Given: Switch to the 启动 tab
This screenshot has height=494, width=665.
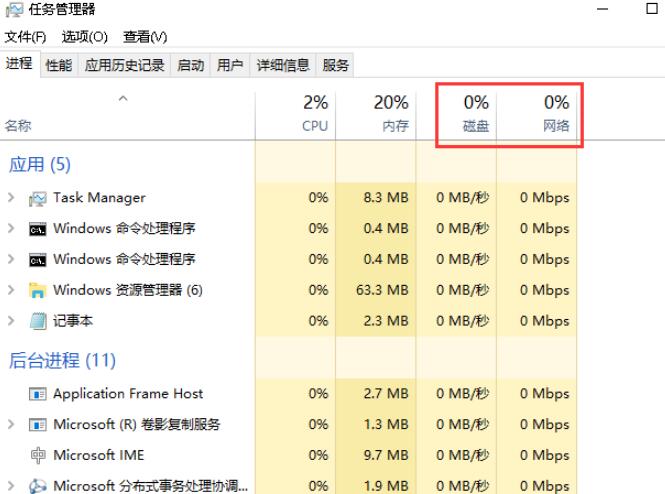Looking at the screenshot, I should [190, 65].
